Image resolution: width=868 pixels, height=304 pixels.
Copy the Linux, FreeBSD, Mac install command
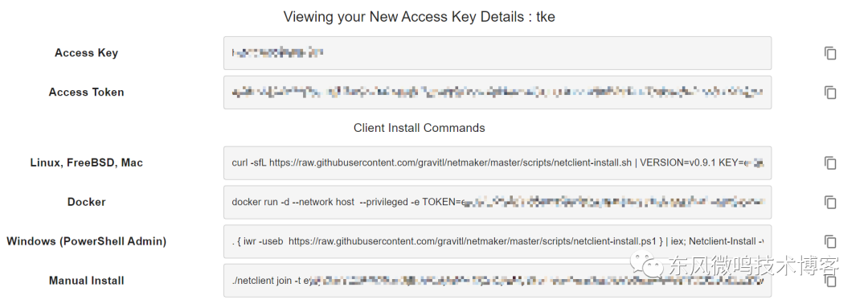(829, 162)
